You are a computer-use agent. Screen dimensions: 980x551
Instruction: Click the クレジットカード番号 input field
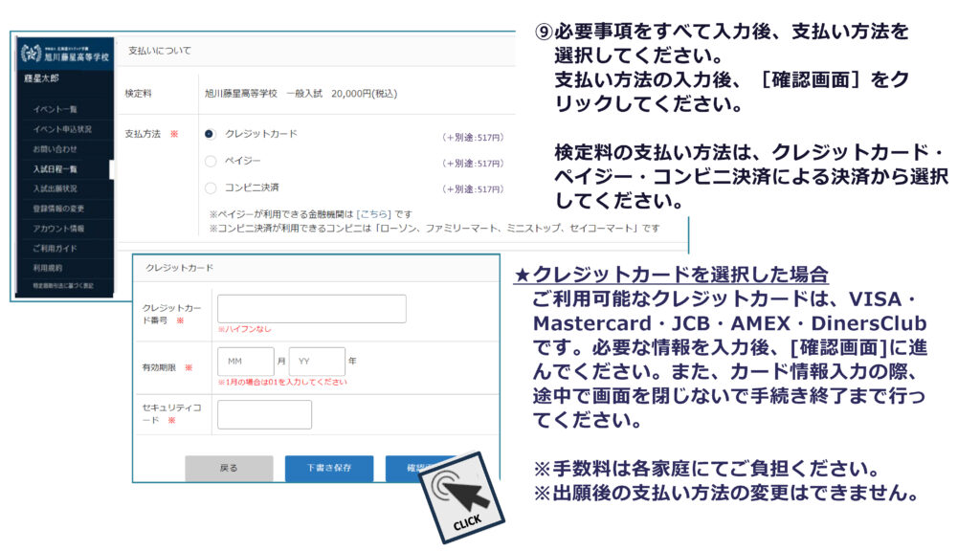coord(311,309)
